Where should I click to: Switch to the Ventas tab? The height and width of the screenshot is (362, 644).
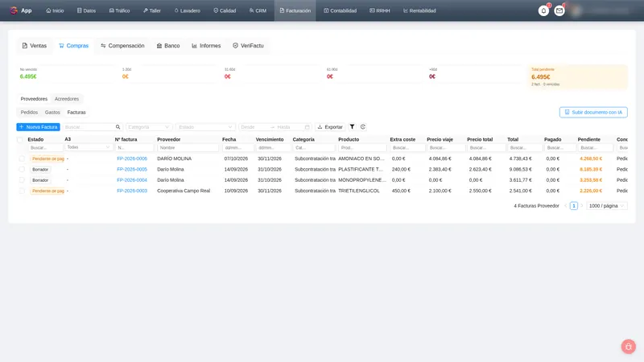pyautogui.click(x=35, y=46)
